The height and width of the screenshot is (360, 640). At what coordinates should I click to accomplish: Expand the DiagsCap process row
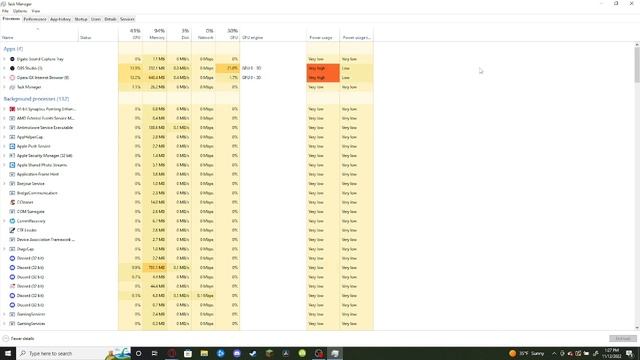point(4,249)
